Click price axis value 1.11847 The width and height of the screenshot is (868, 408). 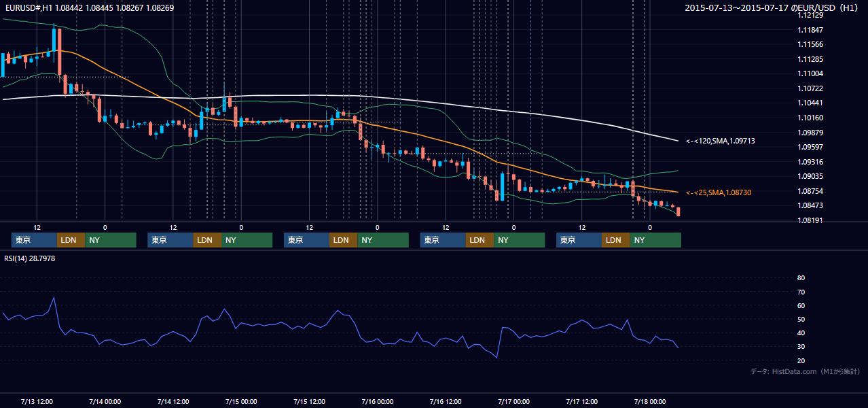point(810,30)
